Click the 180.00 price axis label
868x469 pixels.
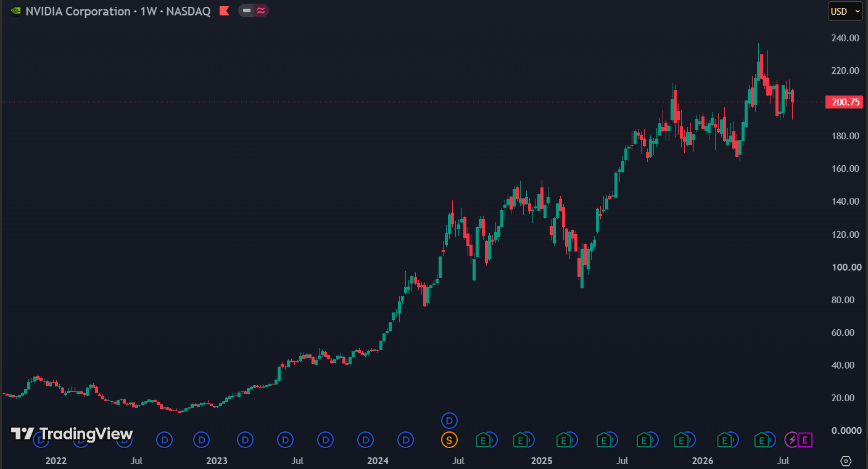coord(845,136)
